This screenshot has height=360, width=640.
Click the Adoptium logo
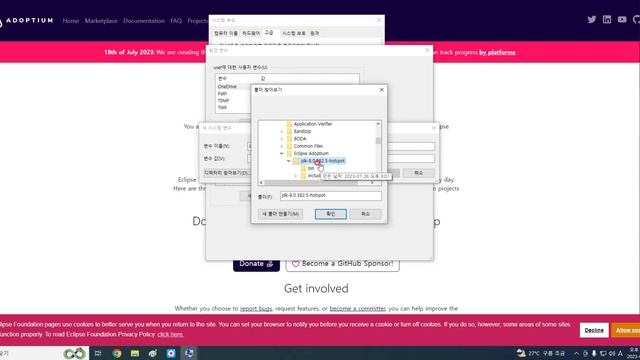click(x=26, y=20)
